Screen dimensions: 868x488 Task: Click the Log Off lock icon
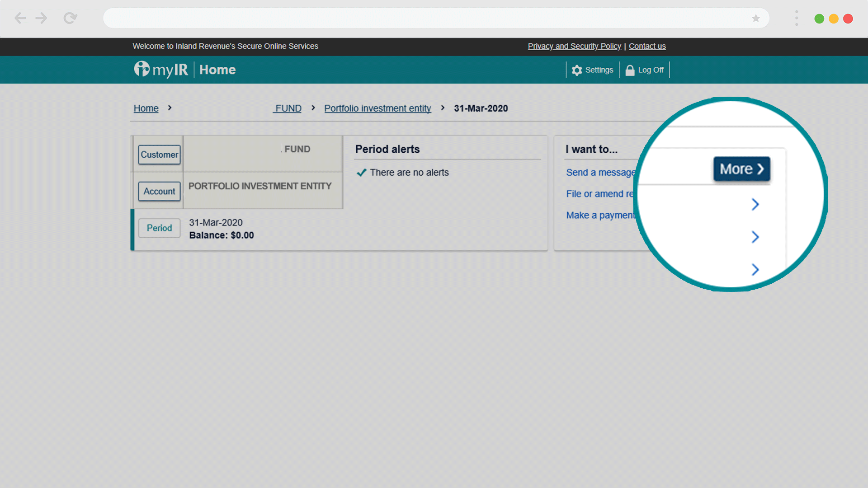630,70
